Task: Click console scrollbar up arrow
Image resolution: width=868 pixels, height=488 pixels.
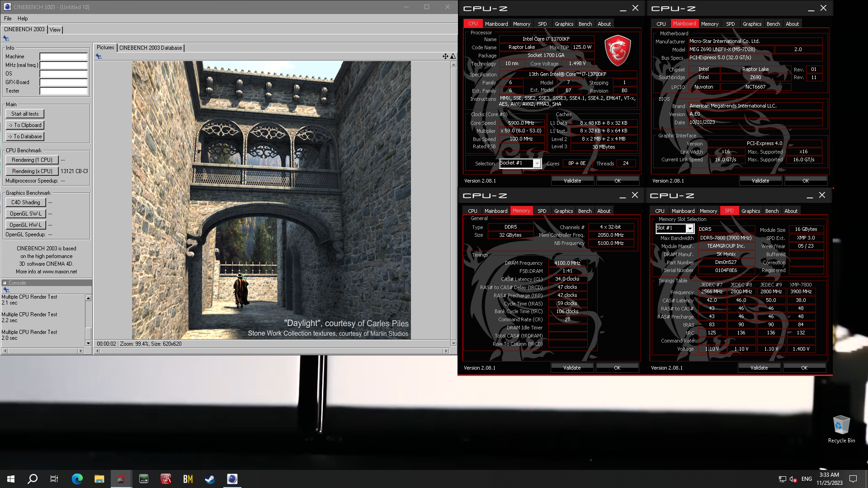Action: pyautogui.click(x=88, y=298)
